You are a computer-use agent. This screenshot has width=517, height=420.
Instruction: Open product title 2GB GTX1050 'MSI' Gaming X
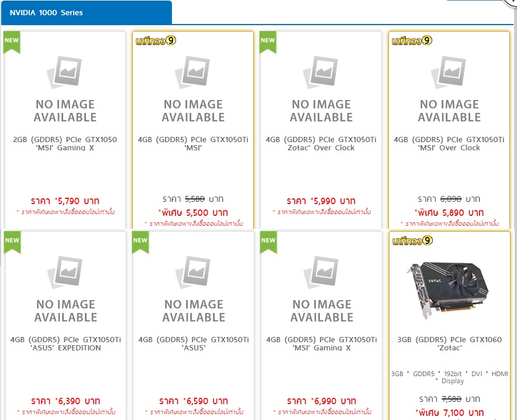click(x=65, y=143)
